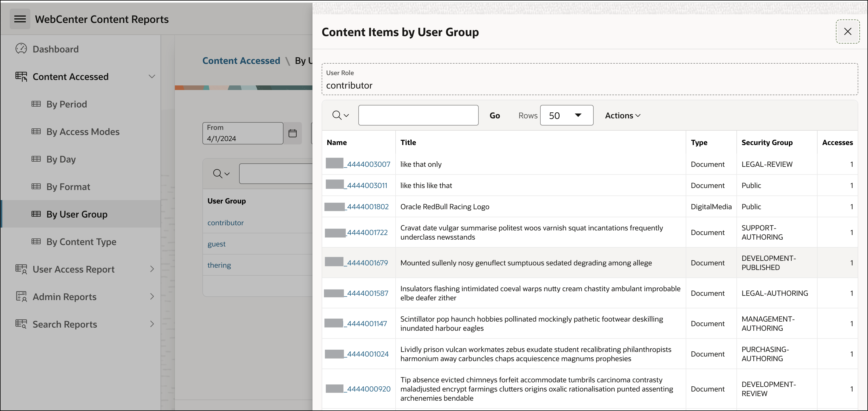The width and height of the screenshot is (868, 411).
Task: Open Dashboard from the sidebar
Action: (x=55, y=49)
